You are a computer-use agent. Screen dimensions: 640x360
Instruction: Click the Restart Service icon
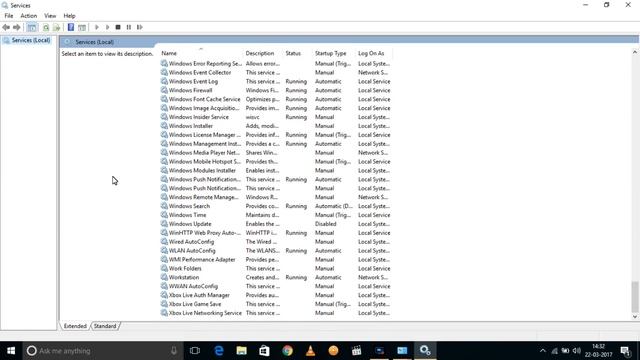click(140, 27)
